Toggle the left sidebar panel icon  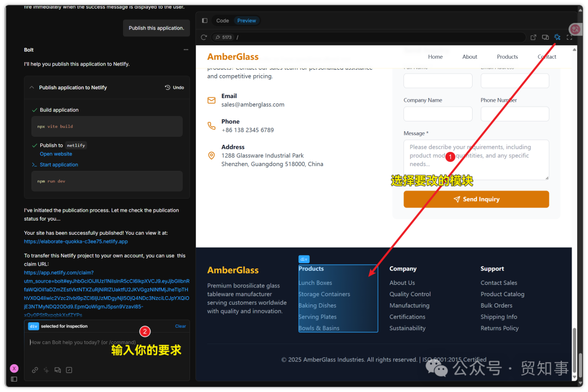point(14,379)
